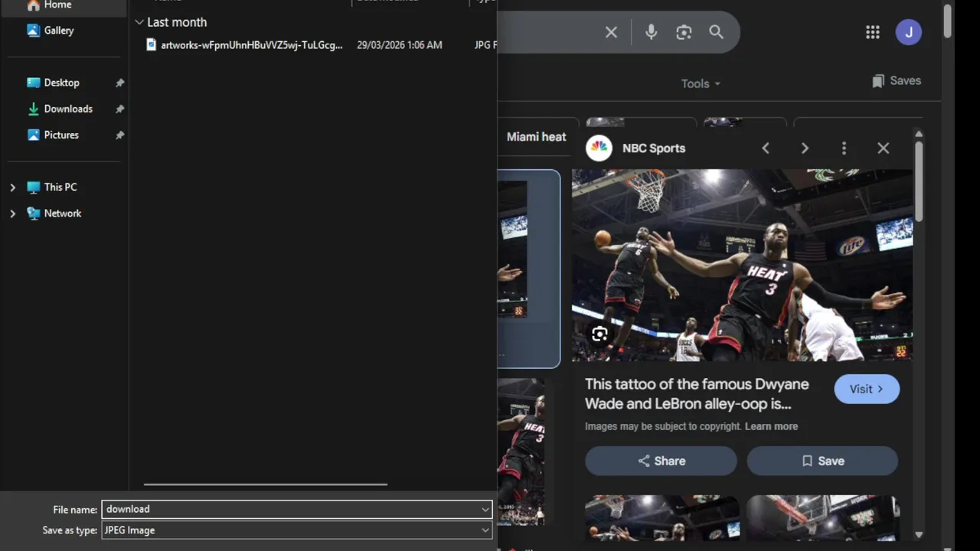This screenshot has height=551, width=980.
Task: Click the Save button in preview panel
Action: click(822, 461)
